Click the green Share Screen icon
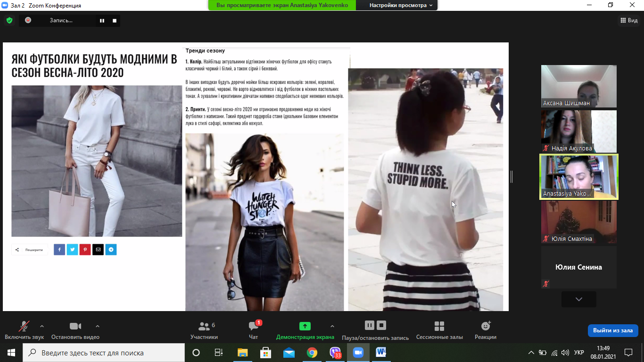 pos(305,326)
